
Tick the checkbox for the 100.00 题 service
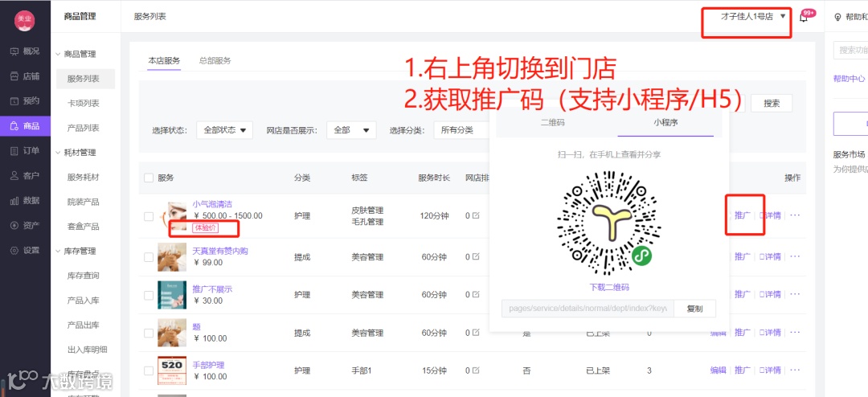click(x=149, y=333)
